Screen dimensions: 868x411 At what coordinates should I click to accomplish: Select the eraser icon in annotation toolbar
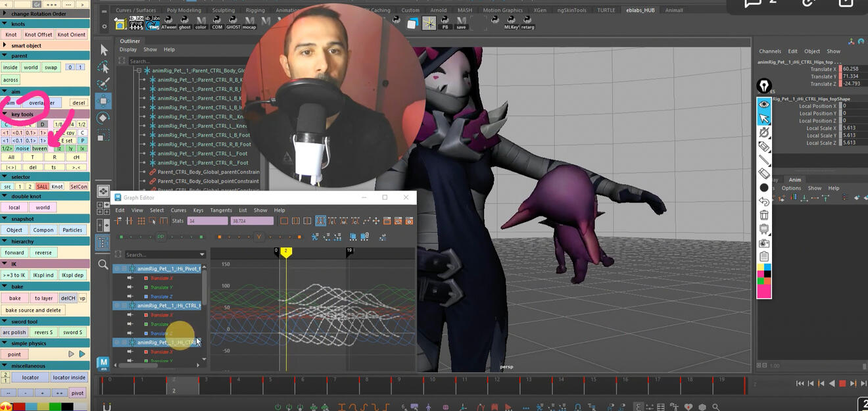pos(764,174)
